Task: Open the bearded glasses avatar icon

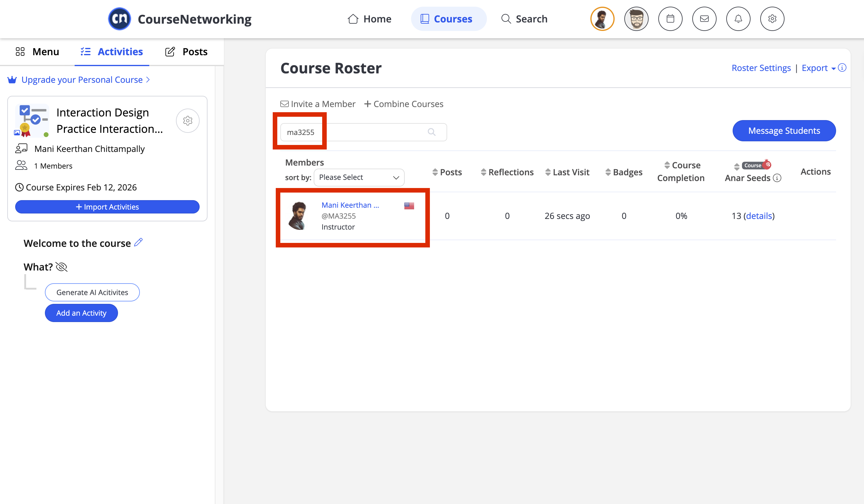Action: pos(636,19)
